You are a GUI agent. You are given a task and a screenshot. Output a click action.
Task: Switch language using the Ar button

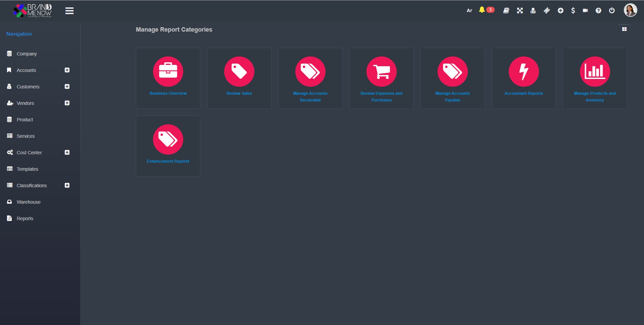coord(469,11)
